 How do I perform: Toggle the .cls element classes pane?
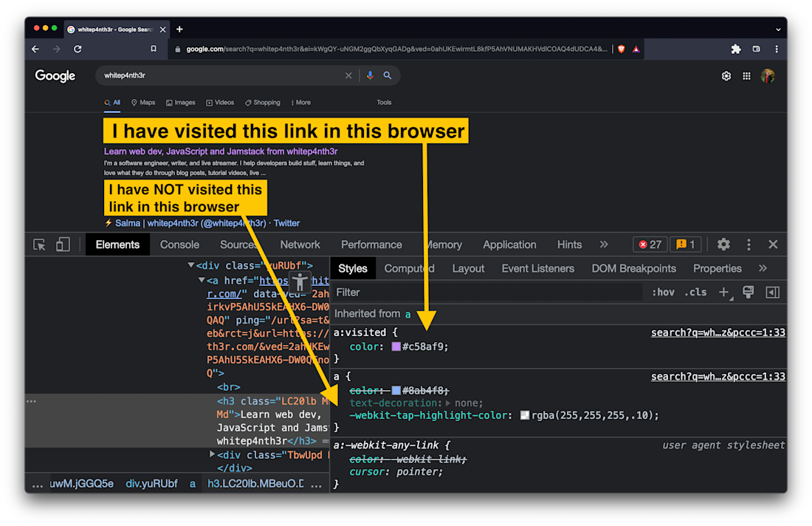tap(695, 292)
